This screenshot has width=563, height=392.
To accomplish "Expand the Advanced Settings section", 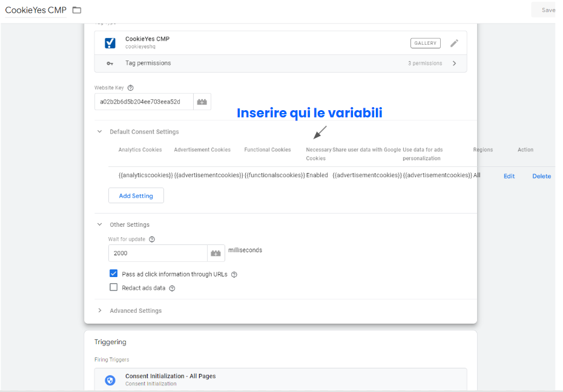I will coord(99,310).
